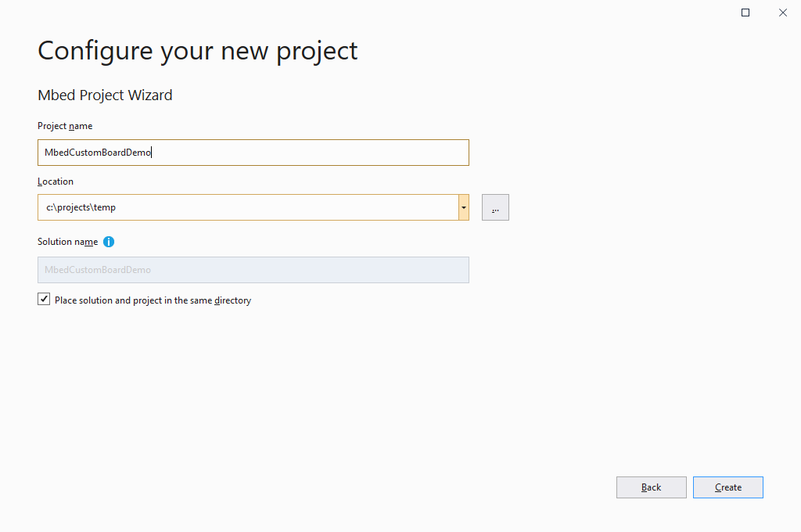Click the Location path text box
This screenshot has height=532, width=801.
pos(248,207)
